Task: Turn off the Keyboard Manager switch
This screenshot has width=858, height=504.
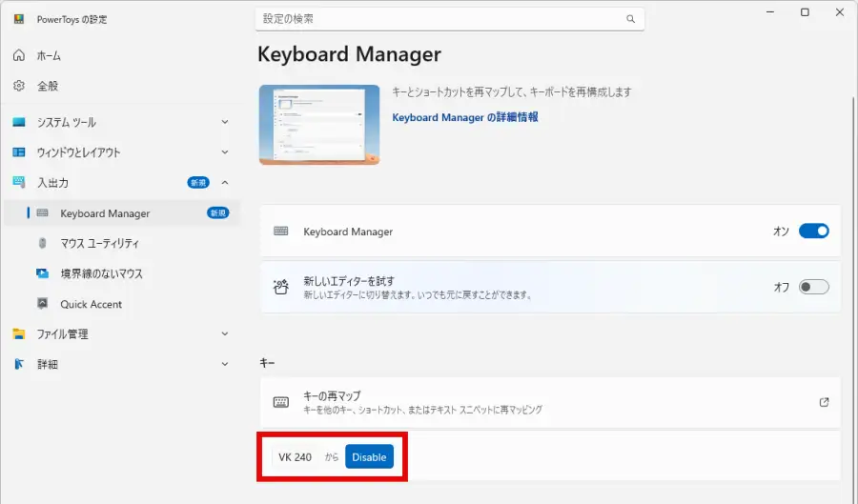Action: (814, 232)
